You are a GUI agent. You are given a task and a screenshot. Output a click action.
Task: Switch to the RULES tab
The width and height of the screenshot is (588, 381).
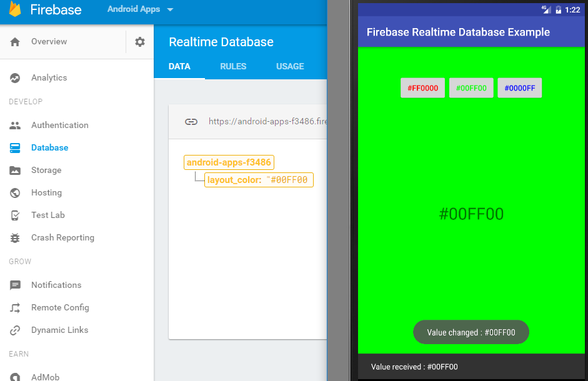tap(233, 66)
